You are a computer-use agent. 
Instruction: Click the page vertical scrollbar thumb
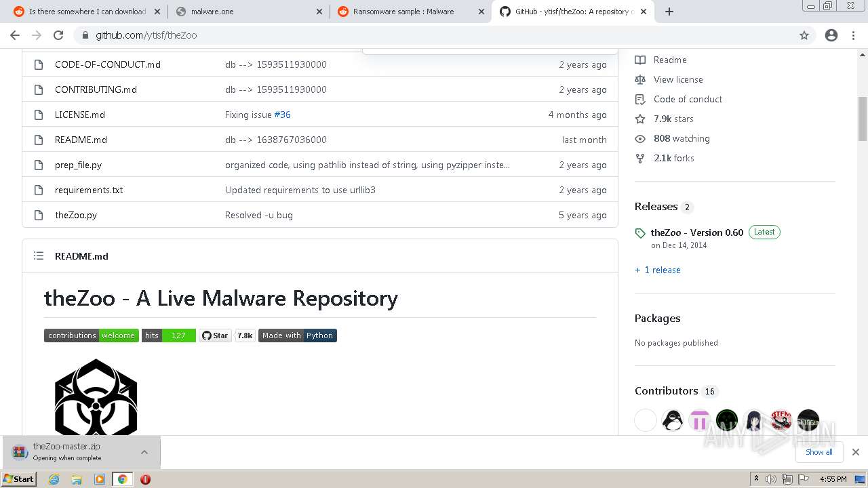[863, 119]
